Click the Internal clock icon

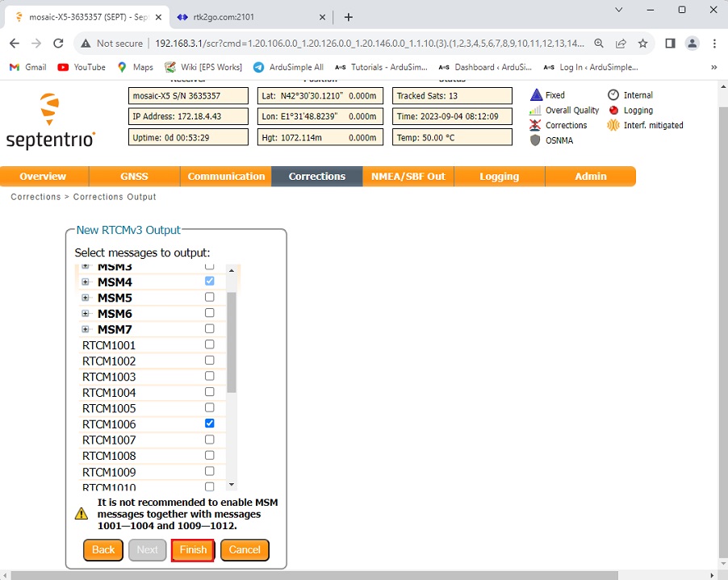coord(613,95)
